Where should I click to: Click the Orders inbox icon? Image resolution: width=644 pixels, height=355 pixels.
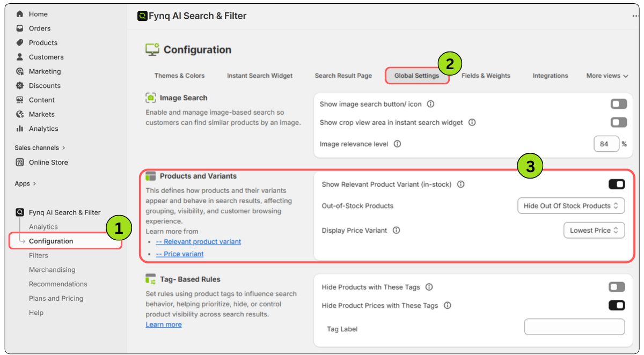pyautogui.click(x=20, y=28)
